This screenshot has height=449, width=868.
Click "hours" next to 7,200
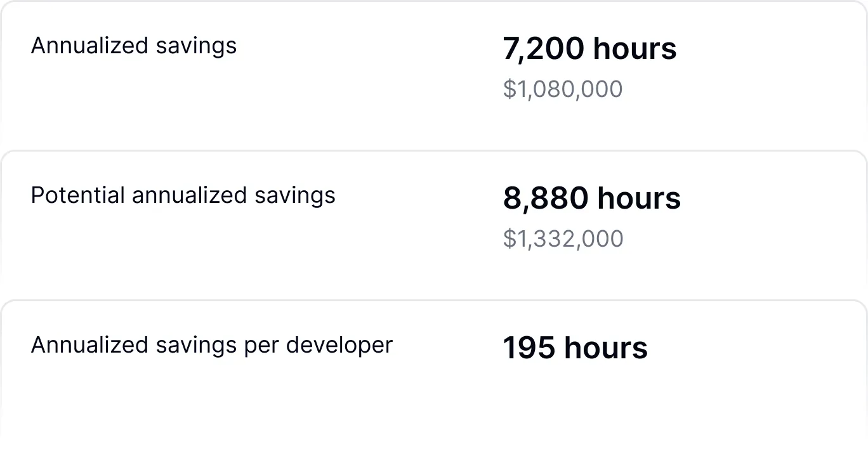click(635, 49)
